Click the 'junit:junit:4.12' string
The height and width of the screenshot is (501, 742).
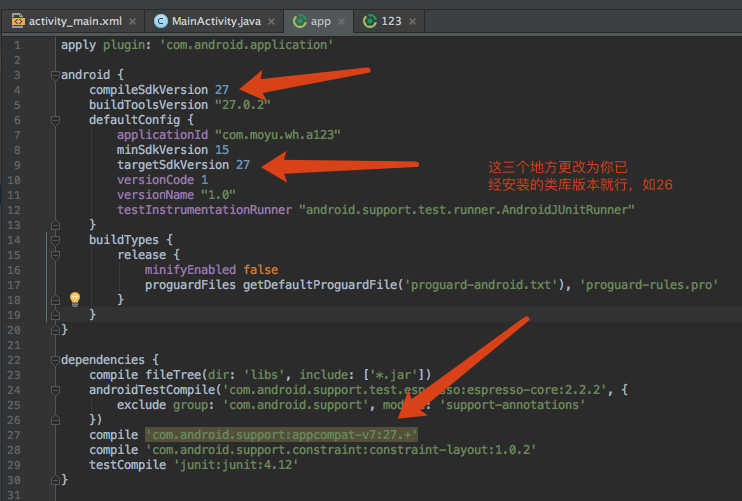pos(236,465)
